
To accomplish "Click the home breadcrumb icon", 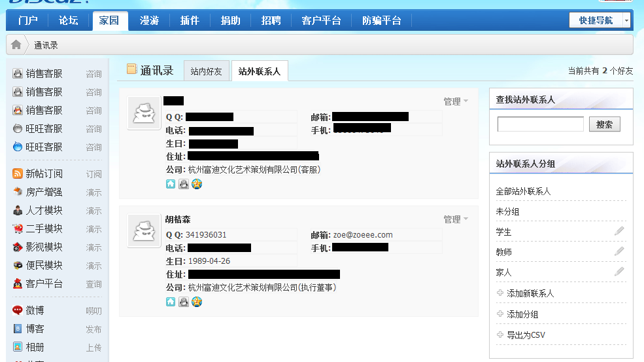I will 16,45.
